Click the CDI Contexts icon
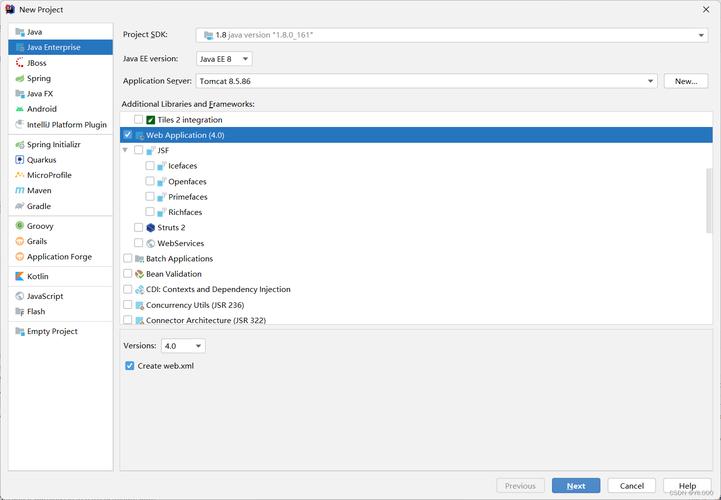The height and width of the screenshot is (500, 721). [x=139, y=289]
